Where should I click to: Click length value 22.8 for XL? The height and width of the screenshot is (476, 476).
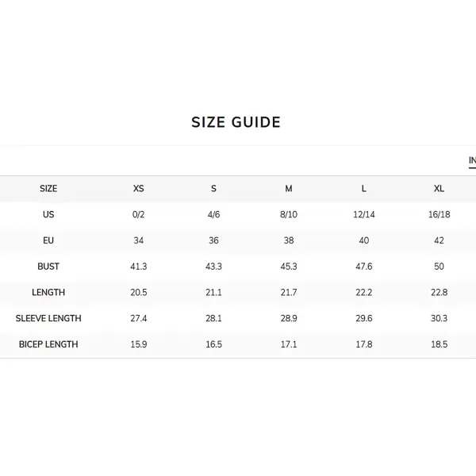[x=439, y=292]
